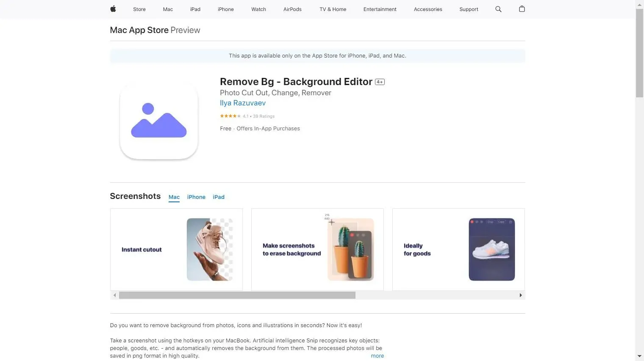Open the Ilya Razuvaev developer link
The width and height of the screenshot is (644, 361).
tap(243, 103)
